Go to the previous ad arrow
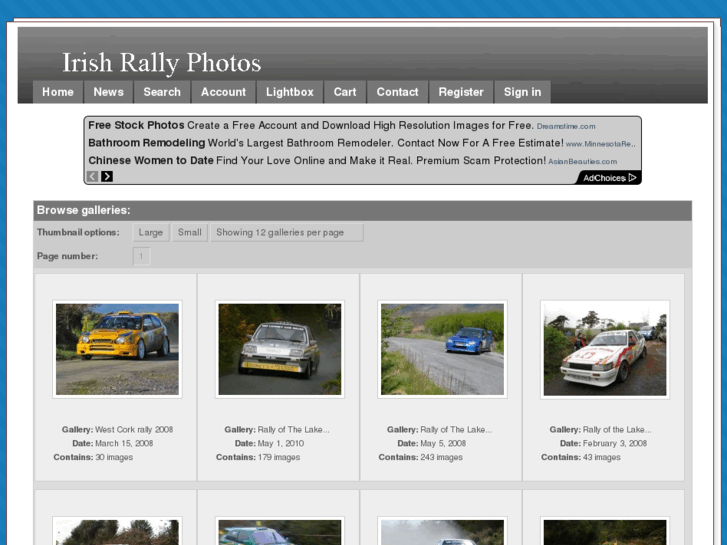 [x=93, y=176]
